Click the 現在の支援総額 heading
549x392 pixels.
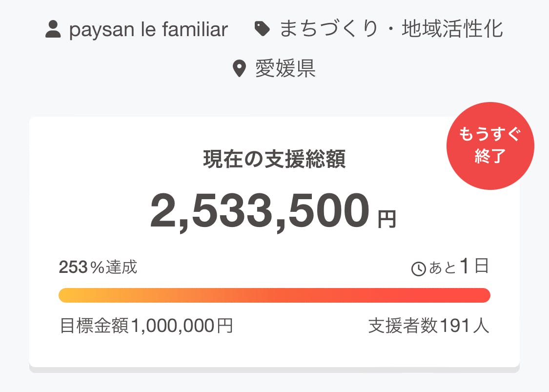274,159
